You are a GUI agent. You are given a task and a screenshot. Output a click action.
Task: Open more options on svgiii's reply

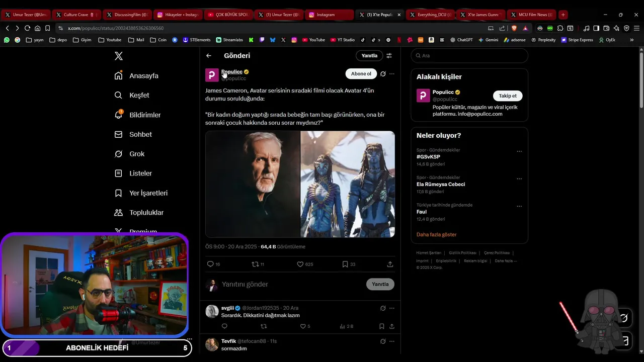click(x=392, y=308)
